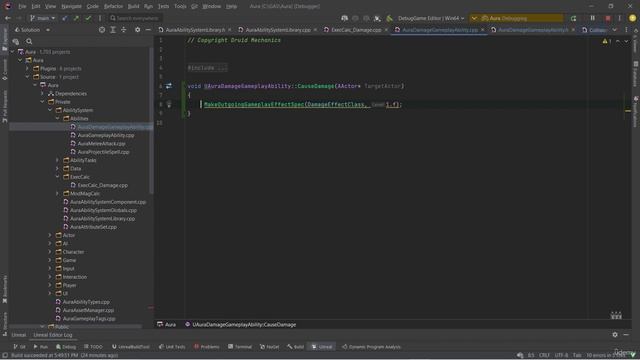Switch to ExecCalc_Damage.cpp tab

coord(356,30)
